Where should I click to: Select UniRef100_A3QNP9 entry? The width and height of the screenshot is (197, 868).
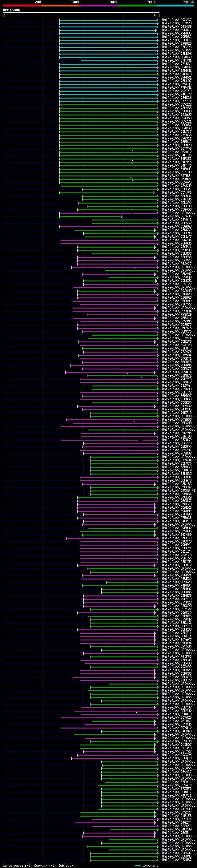coord(177,145)
